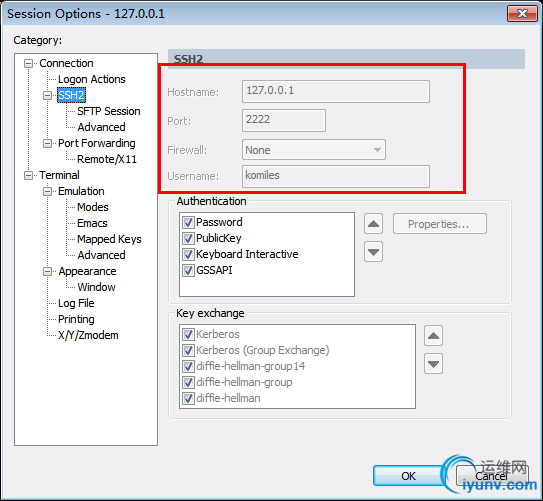Image resolution: width=543 pixels, height=501 pixels.
Task: Collapse the SSH2 tree node
Action: [47, 95]
